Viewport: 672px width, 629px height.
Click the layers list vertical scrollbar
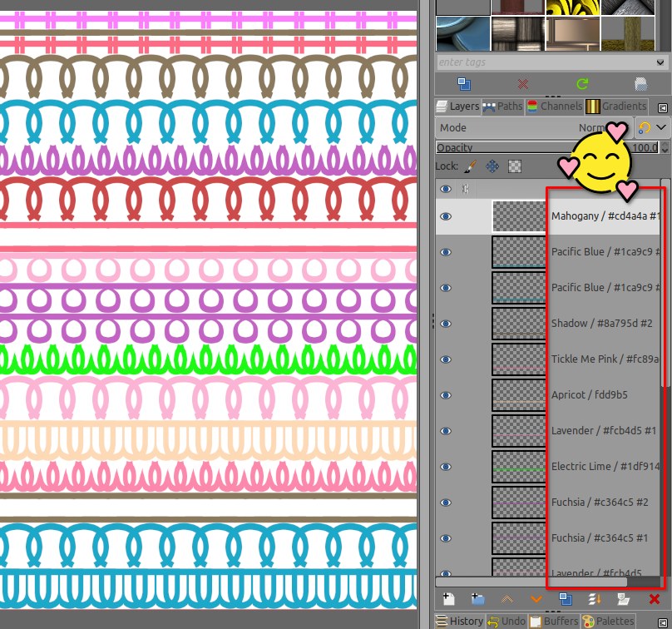pyautogui.click(x=665, y=283)
